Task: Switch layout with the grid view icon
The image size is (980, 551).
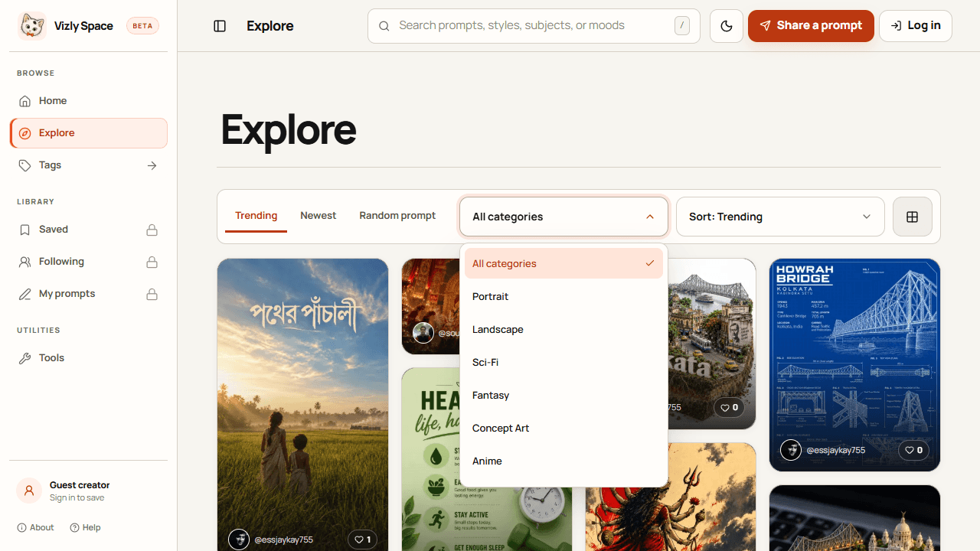Action: click(912, 217)
